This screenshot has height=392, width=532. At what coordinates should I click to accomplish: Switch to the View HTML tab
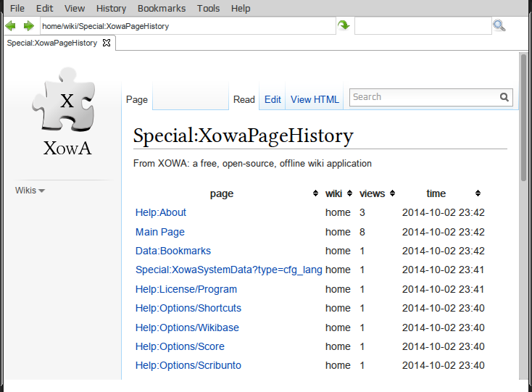(x=315, y=100)
